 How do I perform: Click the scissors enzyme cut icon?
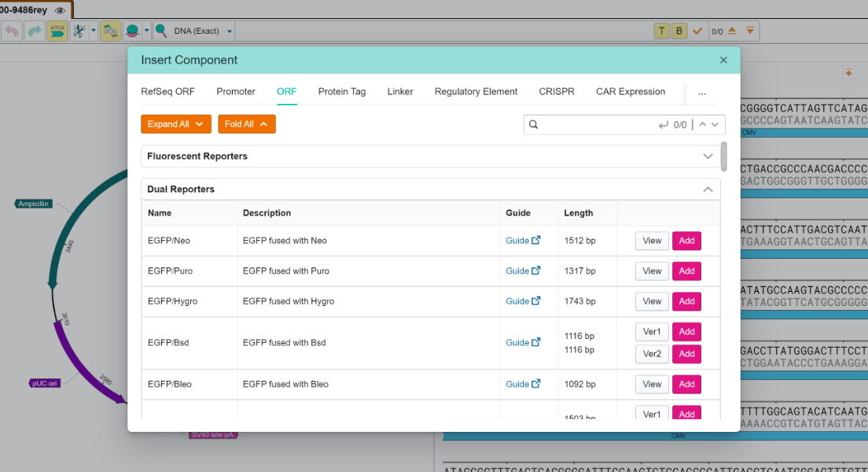79,31
